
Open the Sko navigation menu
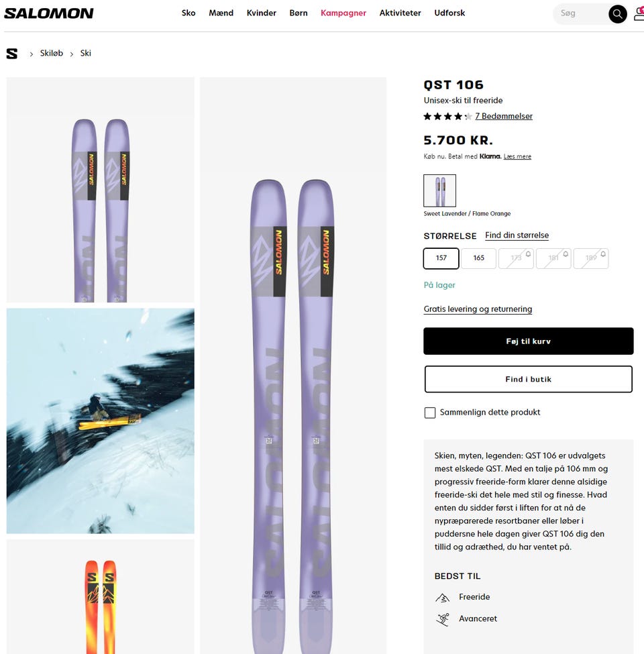click(189, 13)
